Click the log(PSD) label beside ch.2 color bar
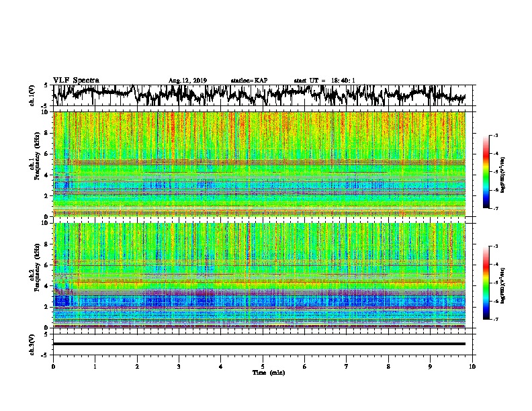This screenshot has height=411, width=532. point(502,285)
